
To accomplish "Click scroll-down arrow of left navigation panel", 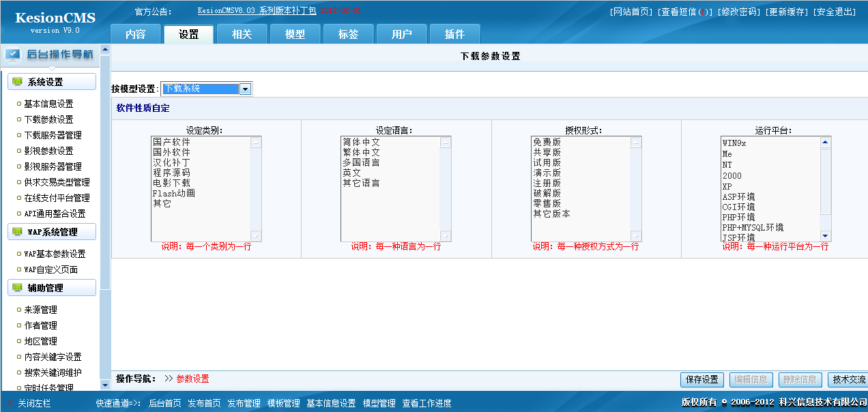I will pos(105,385).
